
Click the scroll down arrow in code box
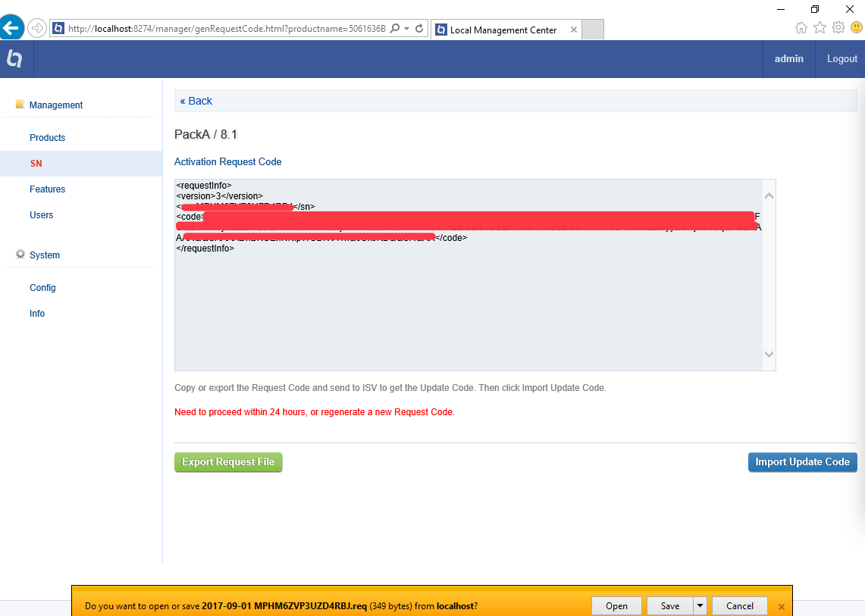point(769,354)
